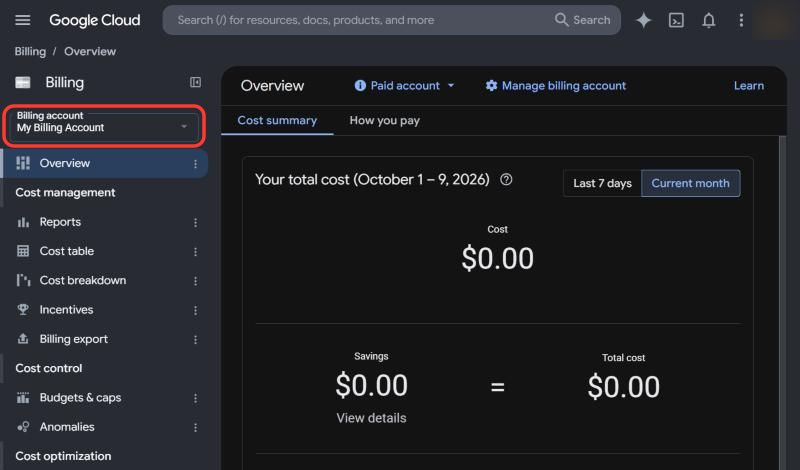Open the Billing account dropdown selector

point(104,126)
